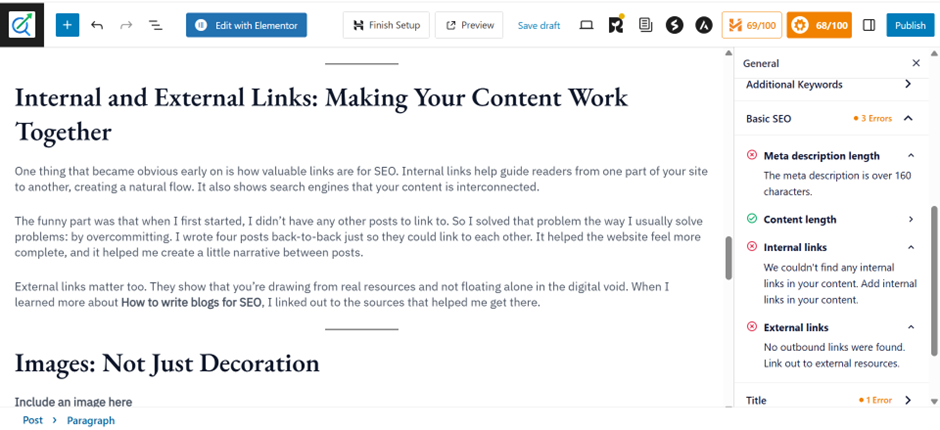Click the sidebar vertical scrollbar thumb
This screenshot has width=940, height=430.
(934, 281)
